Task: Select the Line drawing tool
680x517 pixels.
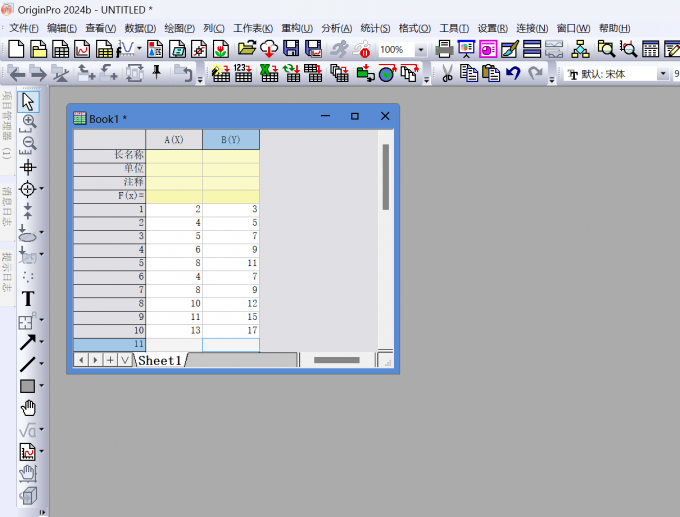Action: point(27,364)
